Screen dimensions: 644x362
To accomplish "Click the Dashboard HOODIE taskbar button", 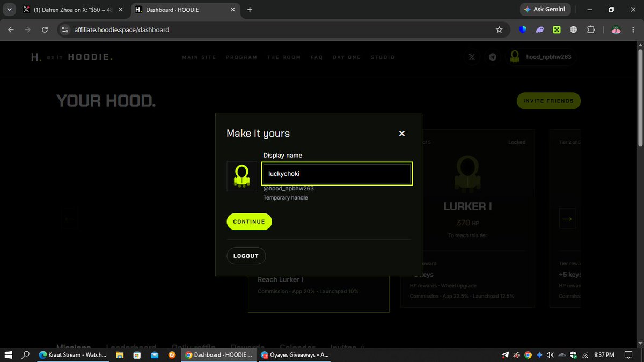I will click(x=218, y=354).
